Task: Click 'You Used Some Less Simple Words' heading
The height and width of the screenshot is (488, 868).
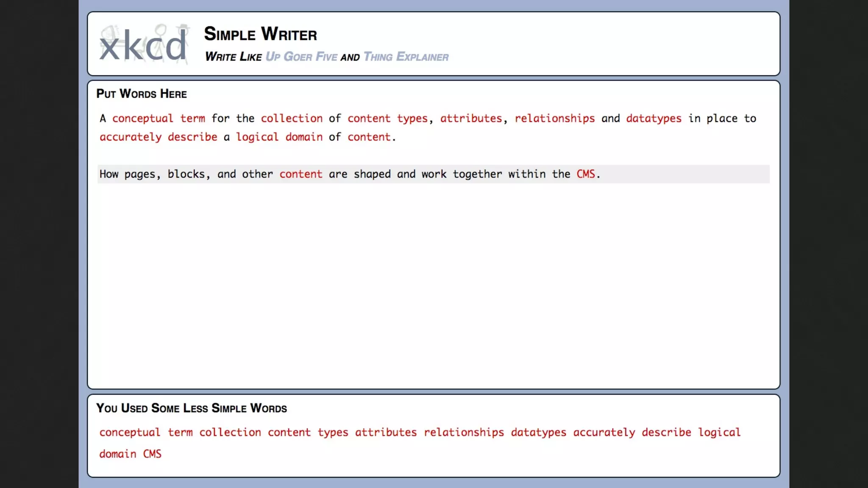Action: [x=192, y=408]
